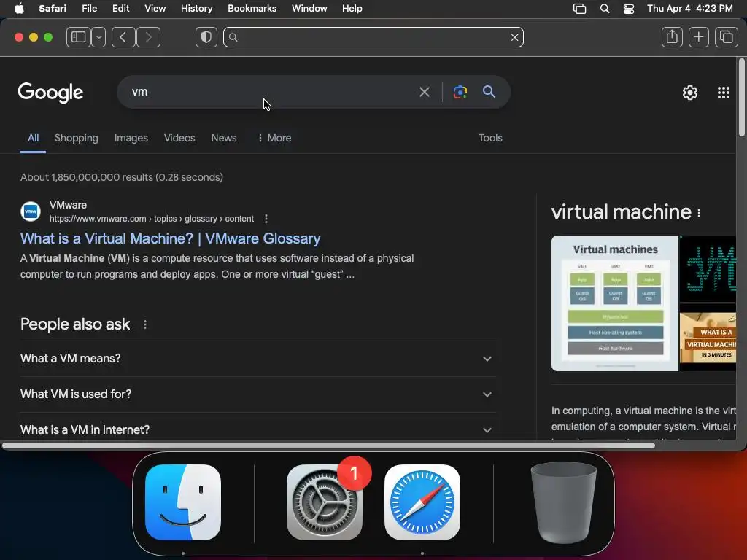747x560 pixels.
Task: Open the View menu
Action: coord(155,9)
